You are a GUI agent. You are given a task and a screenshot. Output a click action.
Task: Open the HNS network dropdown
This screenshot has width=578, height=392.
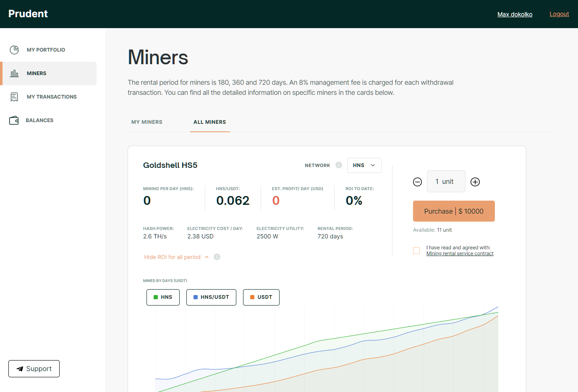point(364,165)
